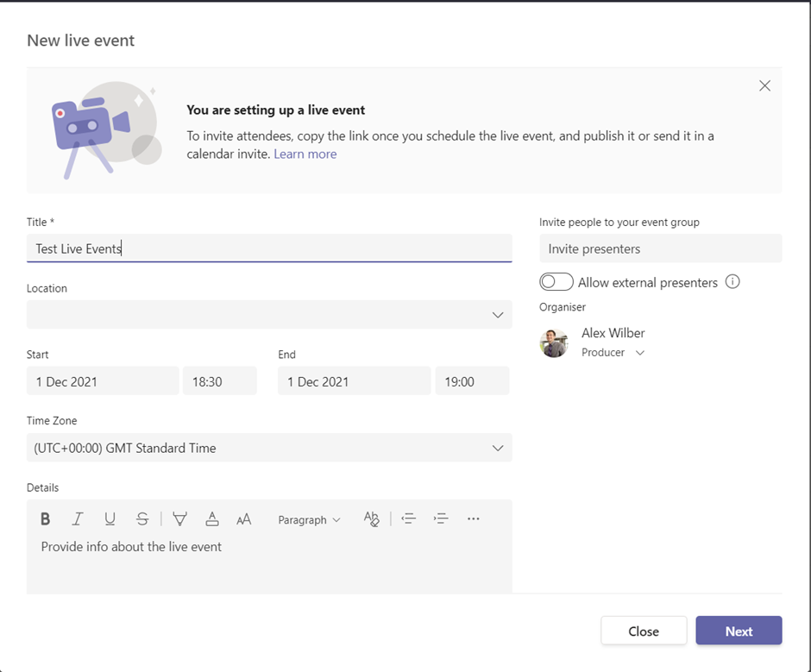Choose the font color icon
Image resolution: width=811 pixels, height=672 pixels.
click(x=212, y=519)
